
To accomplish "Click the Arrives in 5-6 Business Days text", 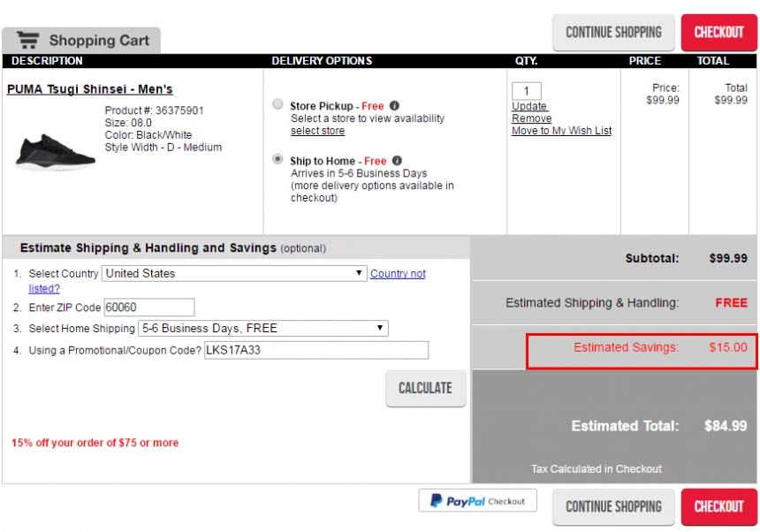I will point(359,173).
